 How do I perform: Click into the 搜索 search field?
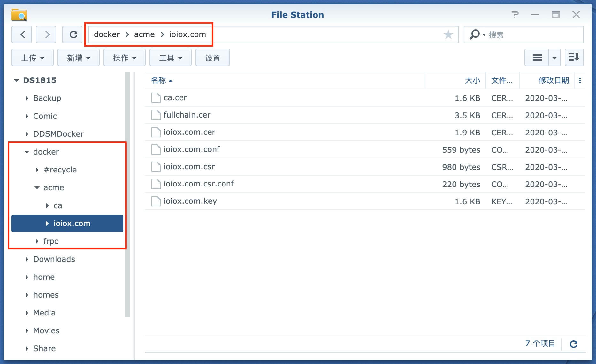coord(533,35)
